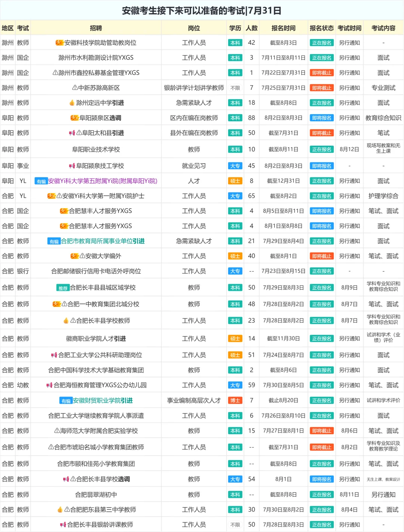
Task: Click 正在报名 badge in 合肥翡翠湖初中 row
Action: [x=322, y=495]
